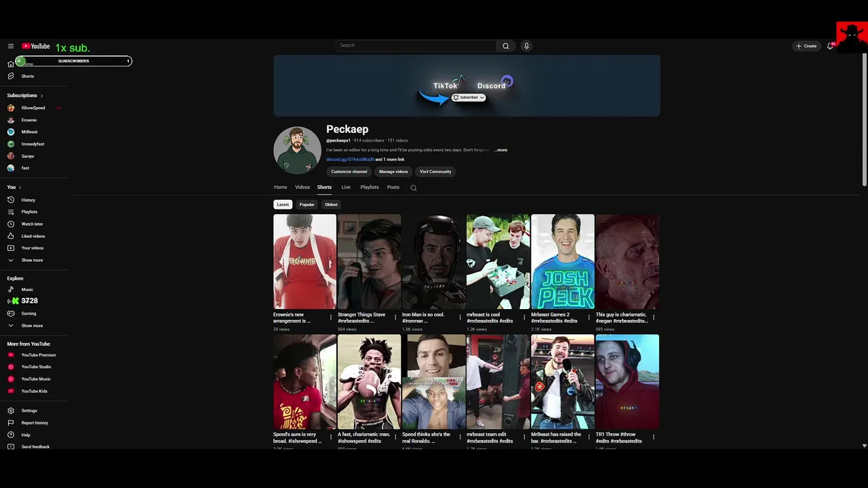868x488 pixels.
Task: Open Settings in the sidebar
Action: [x=28, y=411]
